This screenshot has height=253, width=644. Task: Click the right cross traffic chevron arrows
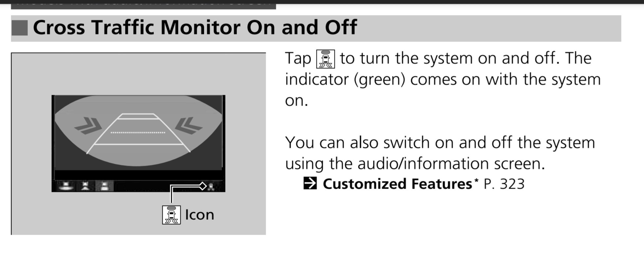coord(188,126)
